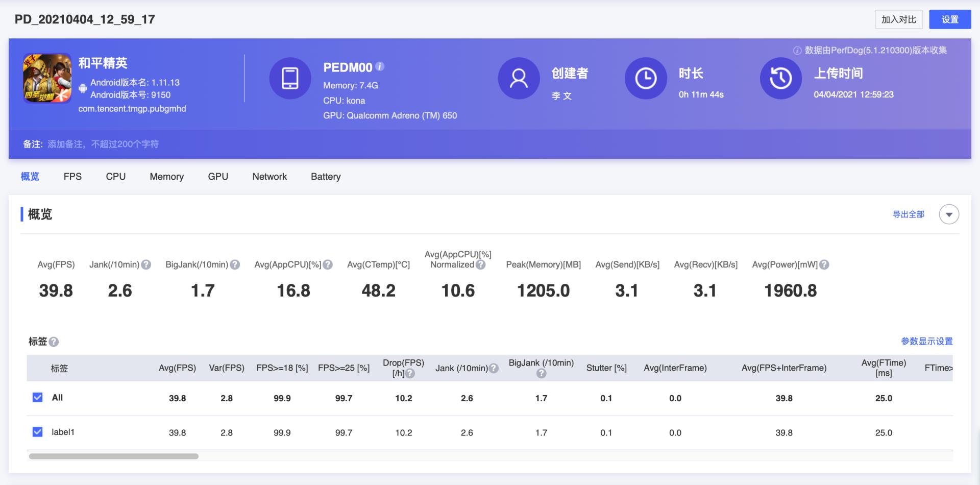The image size is (980, 485).
Task: Click the 加入对比 button
Action: pyautogui.click(x=899, y=19)
